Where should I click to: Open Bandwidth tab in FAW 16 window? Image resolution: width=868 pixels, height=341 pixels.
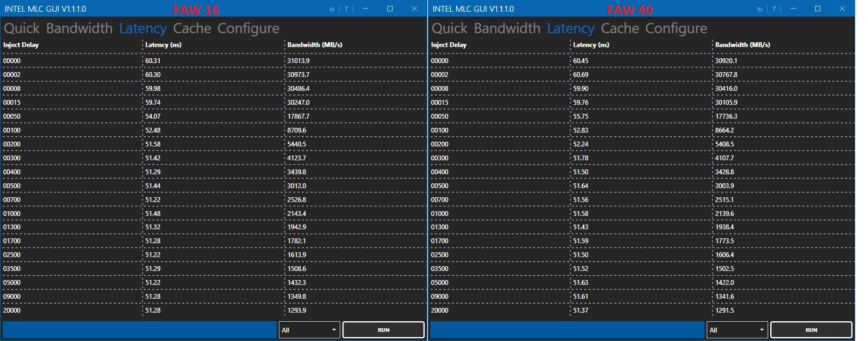(80, 28)
